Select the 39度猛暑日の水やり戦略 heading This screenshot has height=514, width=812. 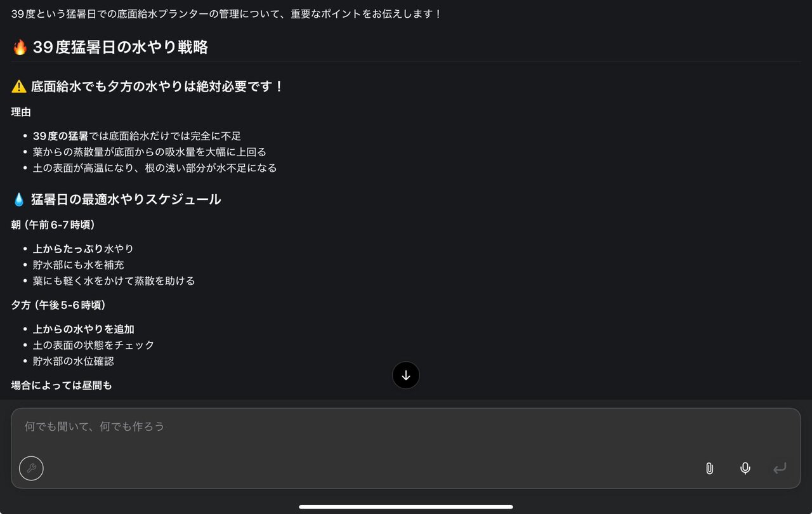pos(121,48)
